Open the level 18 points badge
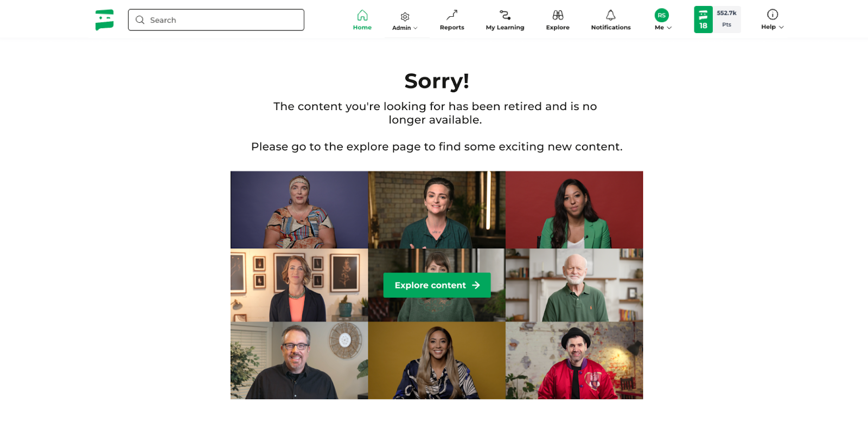 pyautogui.click(x=717, y=20)
